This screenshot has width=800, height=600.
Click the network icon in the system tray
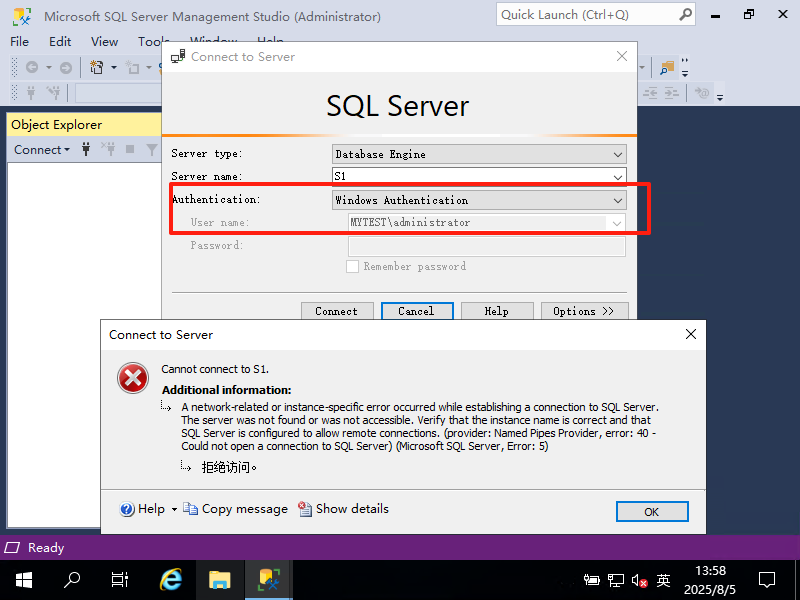tap(616, 580)
